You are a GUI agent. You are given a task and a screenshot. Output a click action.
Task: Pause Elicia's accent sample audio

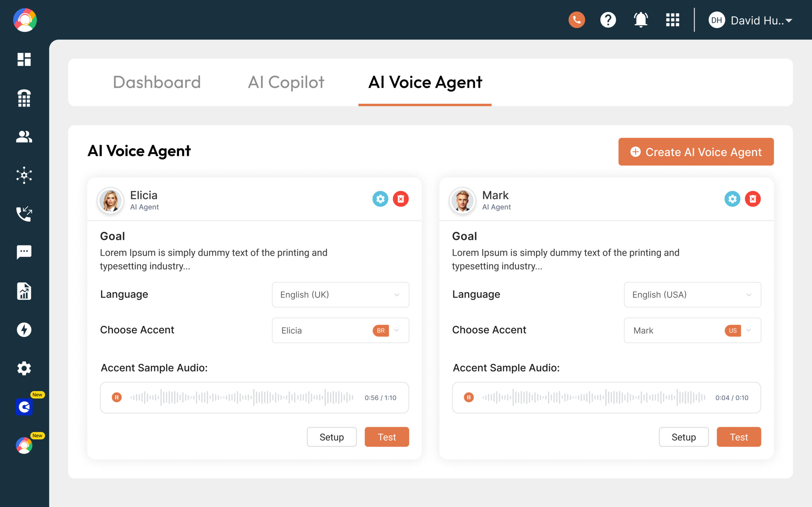pyautogui.click(x=116, y=397)
